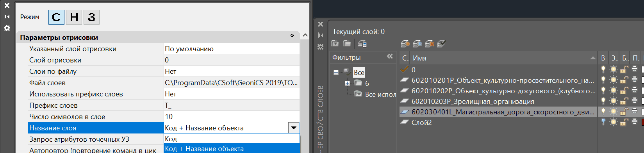Collapse the Фильтры pane with double chevron
This screenshot has height=153, width=644.
pyautogui.click(x=390, y=57)
